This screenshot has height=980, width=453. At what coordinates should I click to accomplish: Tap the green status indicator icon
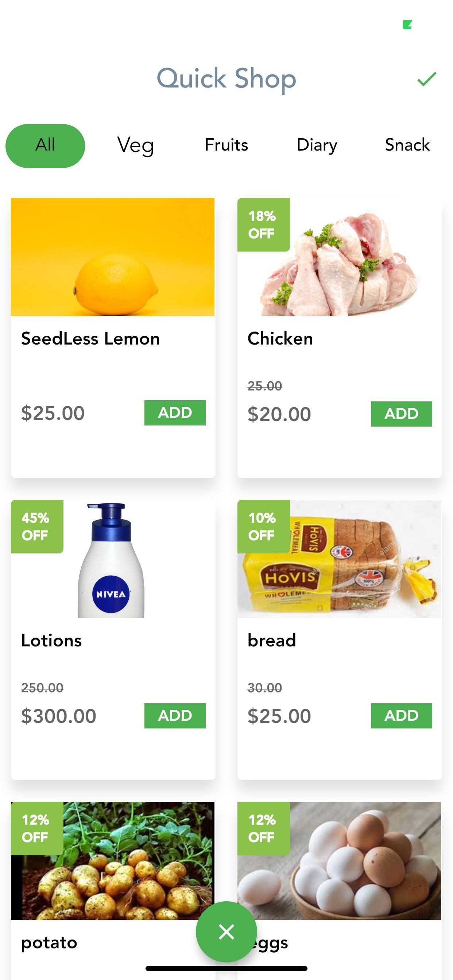point(407,25)
